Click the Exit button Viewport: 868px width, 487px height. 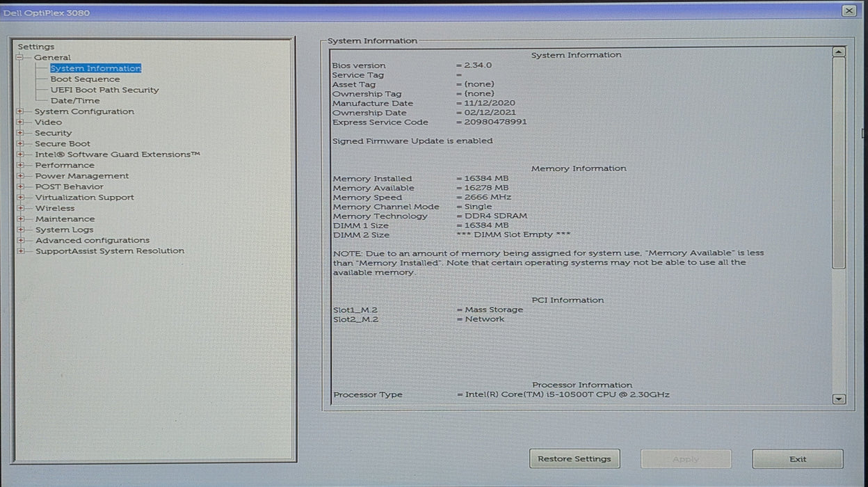coord(798,458)
